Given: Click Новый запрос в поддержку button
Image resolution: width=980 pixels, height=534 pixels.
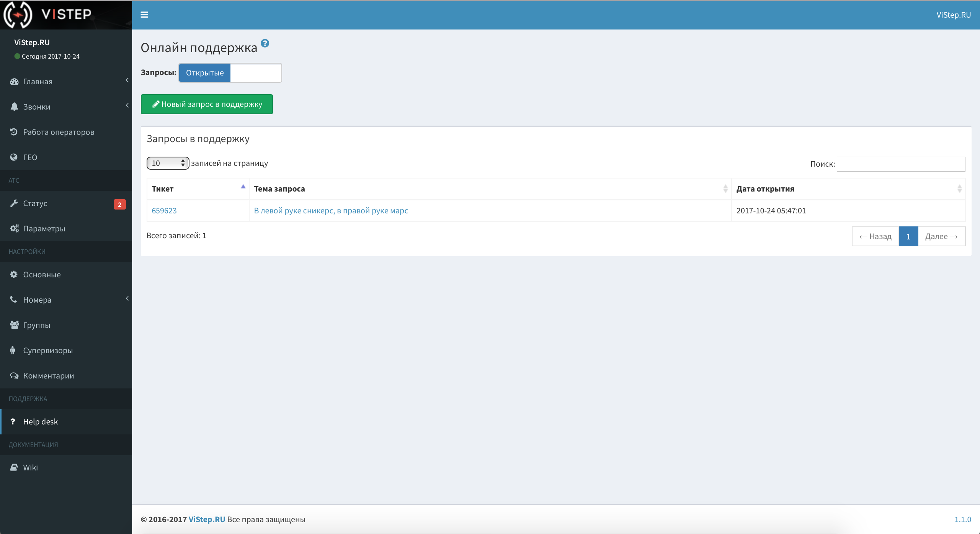Looking at the screenshot, I should click(x=207, y=104).
